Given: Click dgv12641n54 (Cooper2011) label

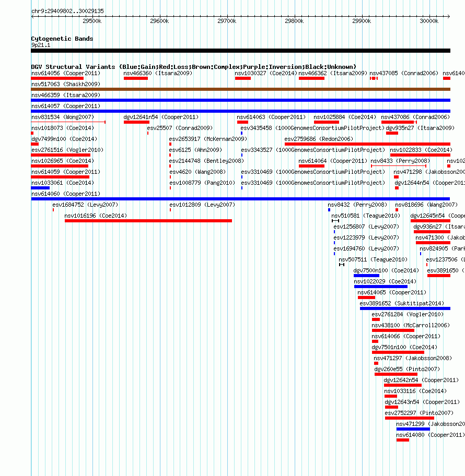Looking at the screenshot, I should click(x=161, y=117).
